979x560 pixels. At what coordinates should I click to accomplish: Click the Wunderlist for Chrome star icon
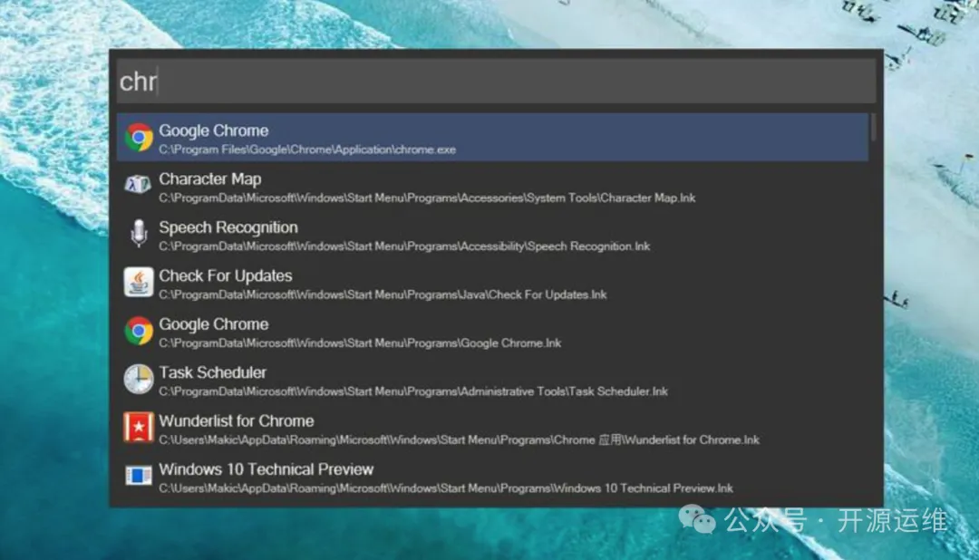tap(139, 428)
